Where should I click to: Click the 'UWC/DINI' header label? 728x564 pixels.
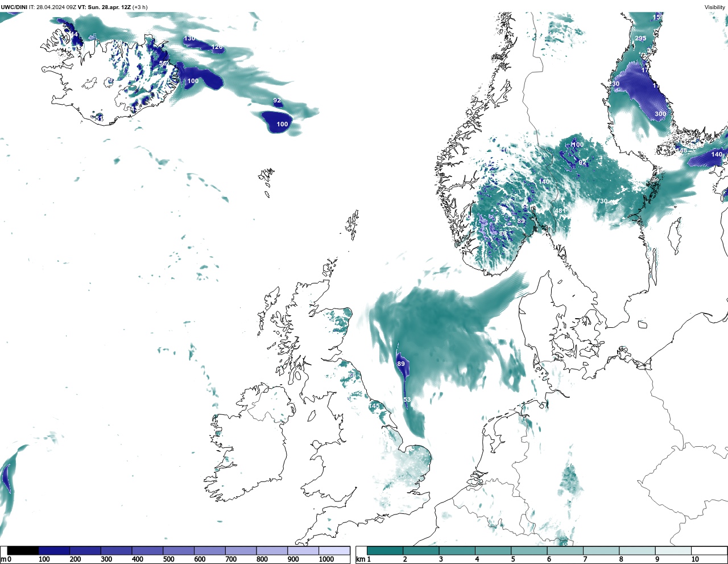click(x=14, y=7)
